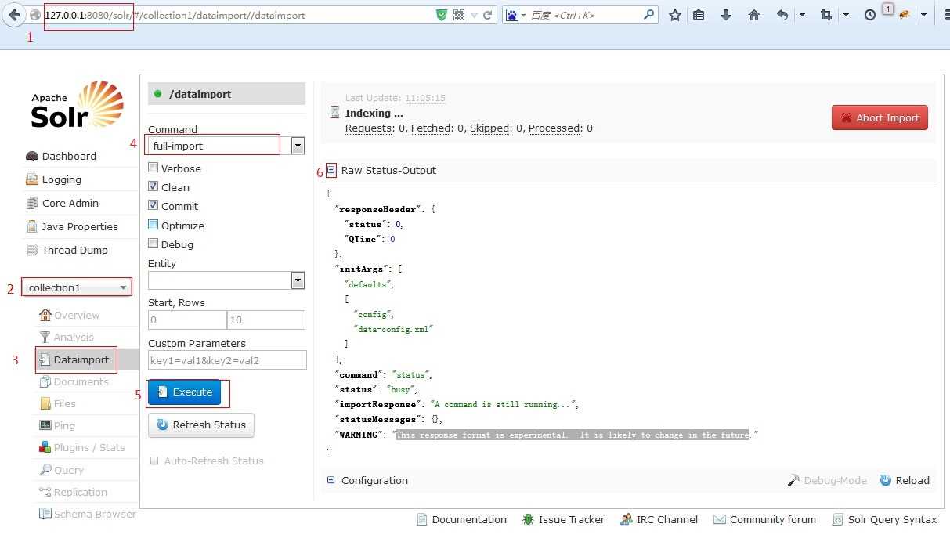Viewport: 950px width, 560px height.
Task: Go to the browser home page icon
Action: [x=754, y=15]
